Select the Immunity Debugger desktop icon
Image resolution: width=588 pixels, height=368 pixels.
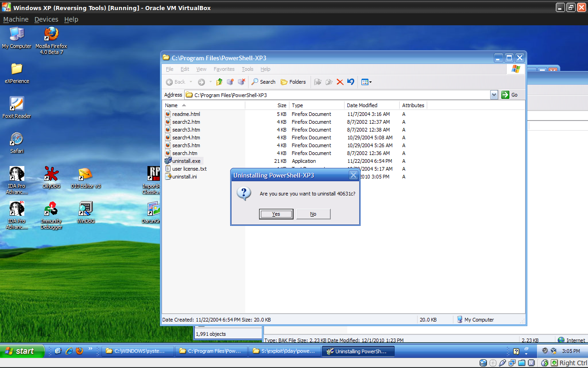click(x=51, y=216)
